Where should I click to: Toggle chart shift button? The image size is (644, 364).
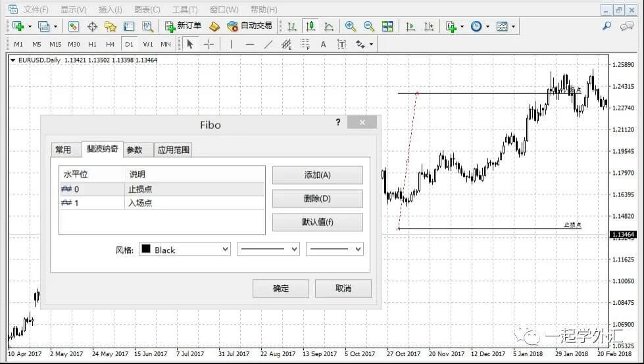click(429, 27)
